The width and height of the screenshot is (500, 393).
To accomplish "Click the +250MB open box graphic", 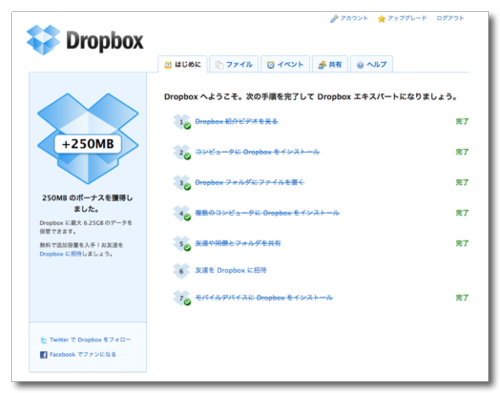I will [x=88, y=138].
